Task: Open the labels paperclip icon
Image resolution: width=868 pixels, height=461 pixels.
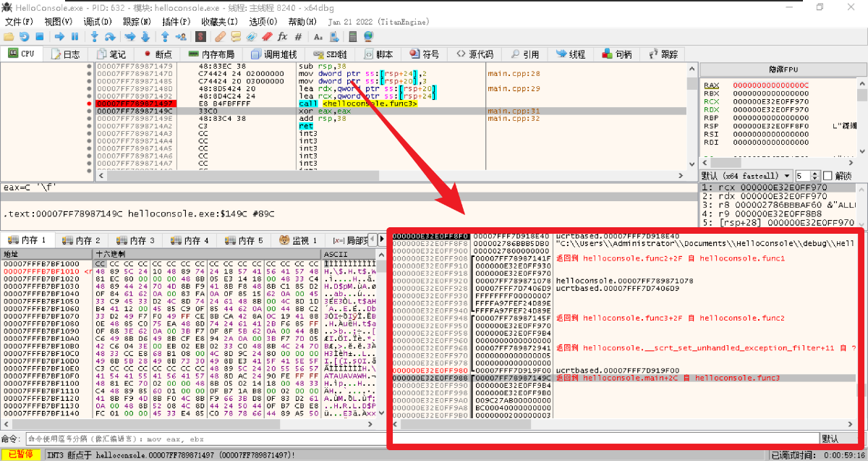Action: coord(252,36)
